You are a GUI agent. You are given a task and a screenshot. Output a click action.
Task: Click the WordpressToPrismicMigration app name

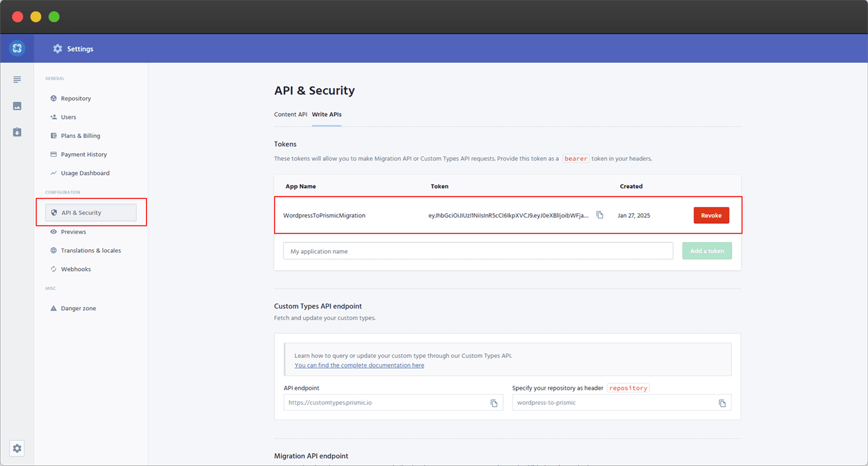(324, 215)
